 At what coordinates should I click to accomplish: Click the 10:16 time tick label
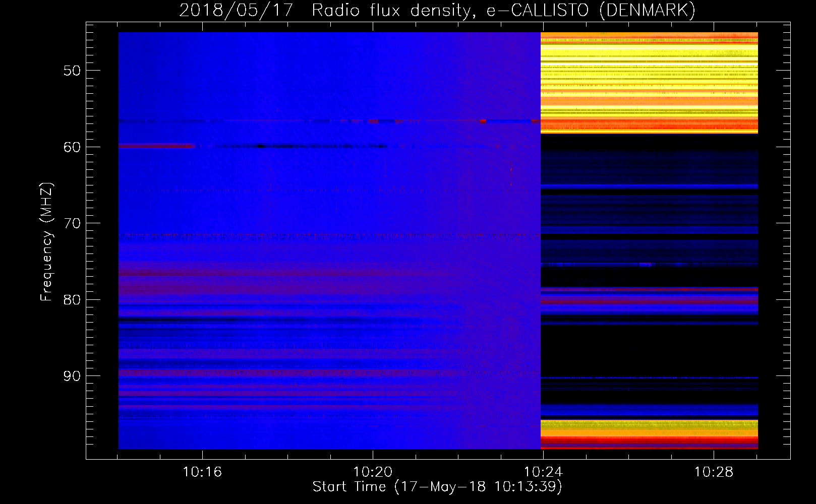point(202,472)
